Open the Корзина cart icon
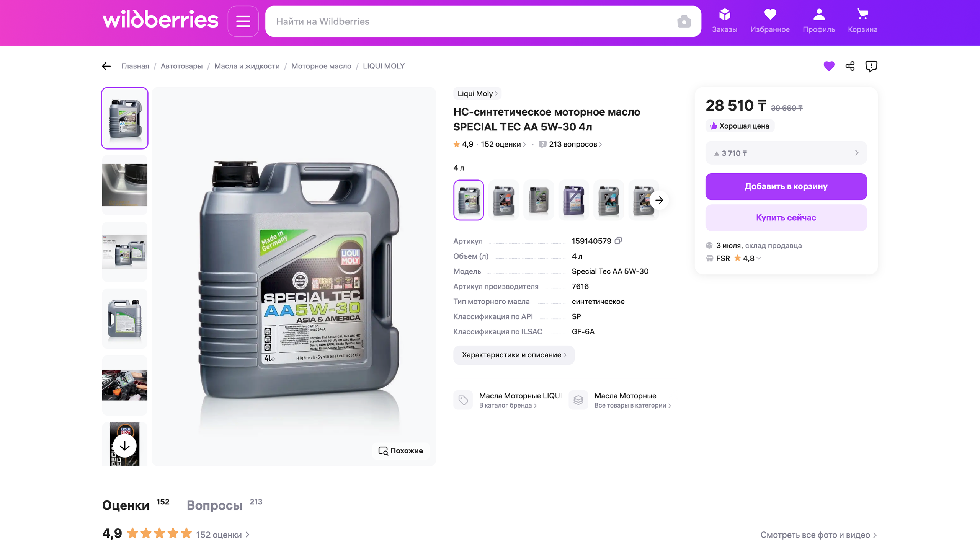Image resolution: width=980 pixels, height=551 pixels. 862,21
